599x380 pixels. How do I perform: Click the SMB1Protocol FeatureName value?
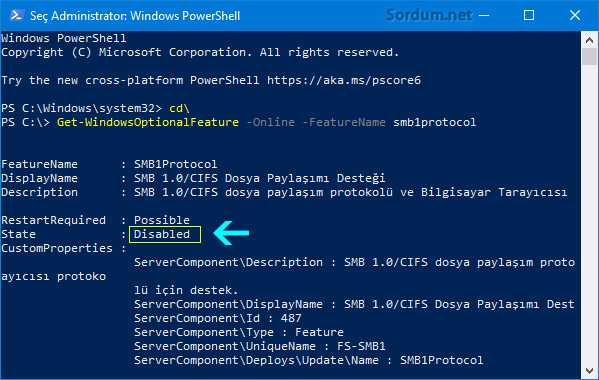pyautogui.click(x=175, y=164)
